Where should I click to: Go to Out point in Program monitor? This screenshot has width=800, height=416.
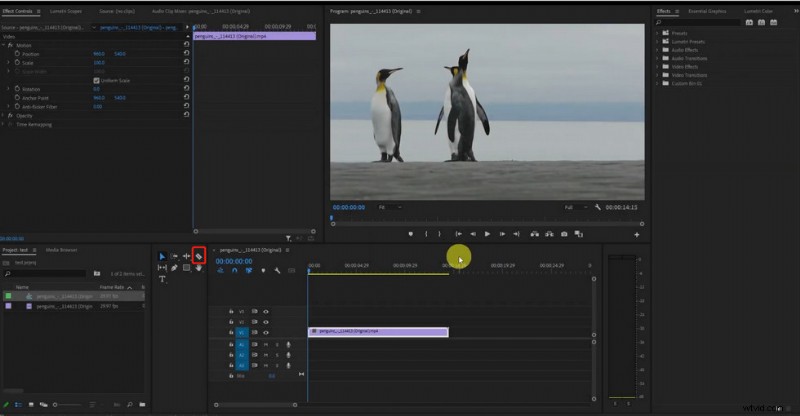pos(516,234)
